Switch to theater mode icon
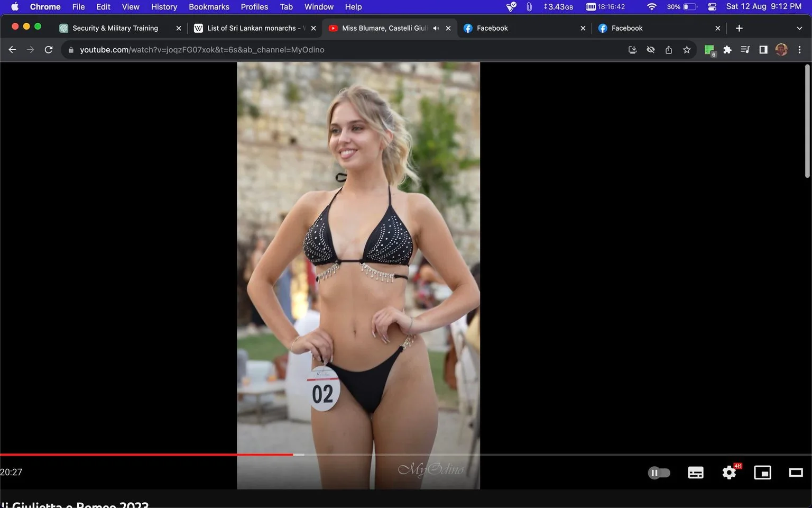This screenshot has height=508, width=812. click(x=796, y=473)
